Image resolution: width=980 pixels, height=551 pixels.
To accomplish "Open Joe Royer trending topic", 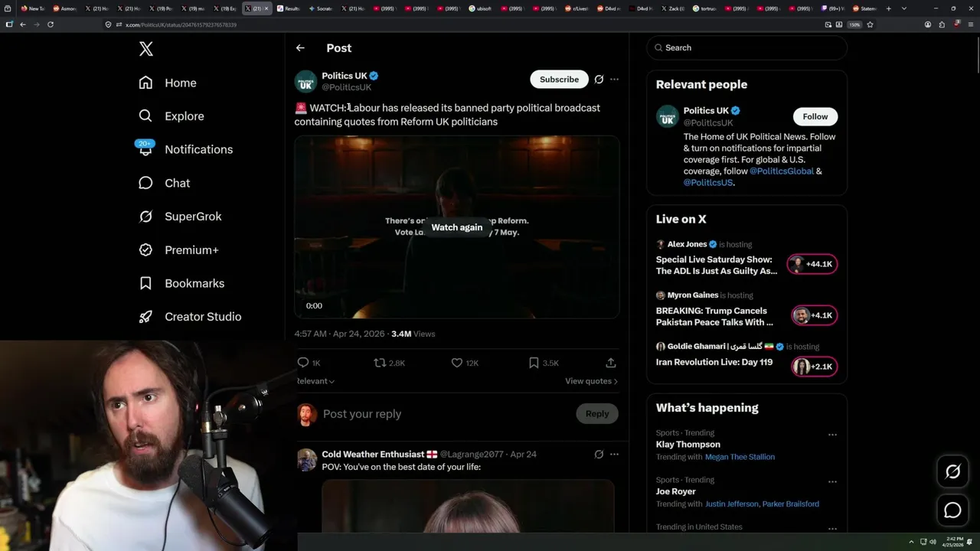I will point(675,491).
